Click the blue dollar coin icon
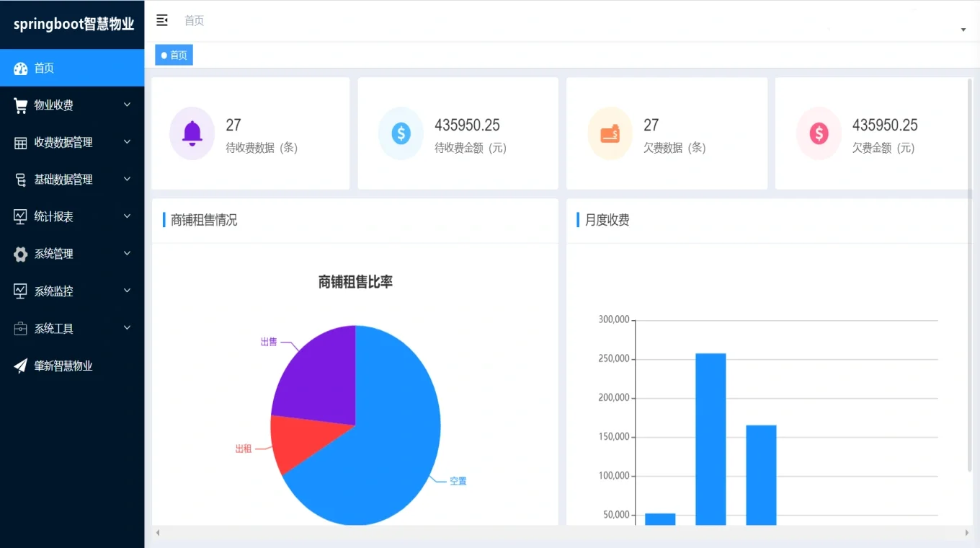The width and height of the screenshot is (980, 548). click(x=401, y=133)
